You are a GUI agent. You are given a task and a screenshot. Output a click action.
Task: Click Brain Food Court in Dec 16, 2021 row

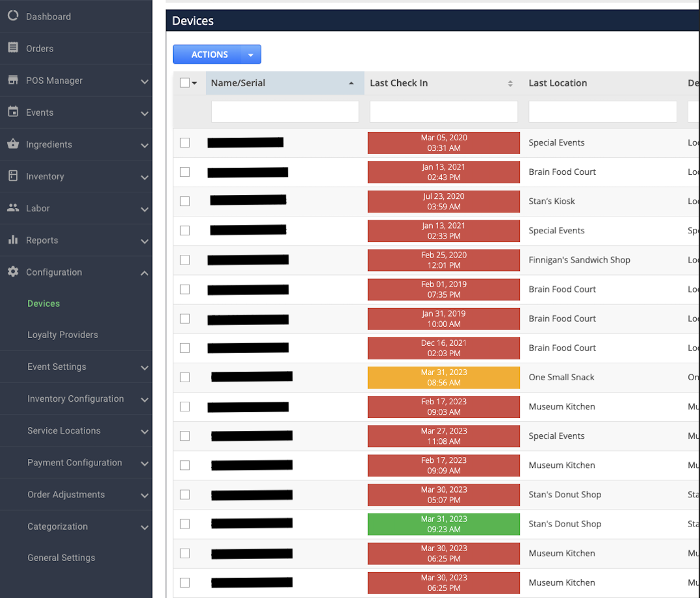click(562, 348)
